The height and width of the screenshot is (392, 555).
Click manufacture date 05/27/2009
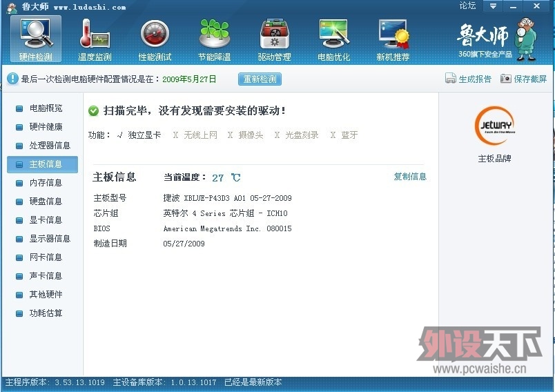(x=184, y=244)
